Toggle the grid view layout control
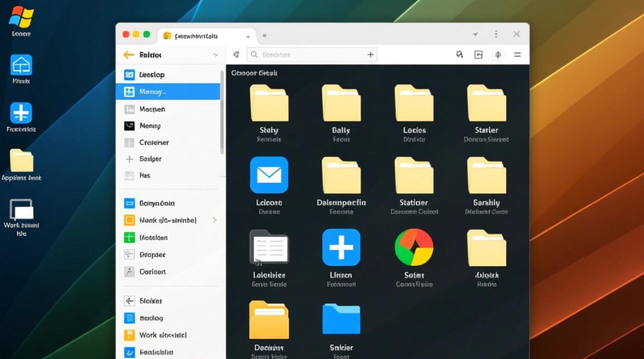644x359 pixels. pos(478,55)
